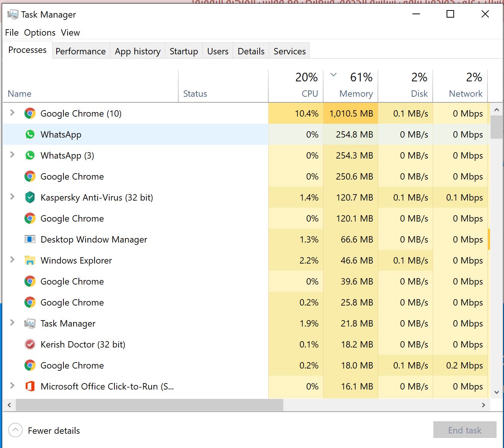Viewport: 504px width, 448px height.
Task: Select the Kerish Doctor (32 bit) name
Action: (x=83, y=345)
